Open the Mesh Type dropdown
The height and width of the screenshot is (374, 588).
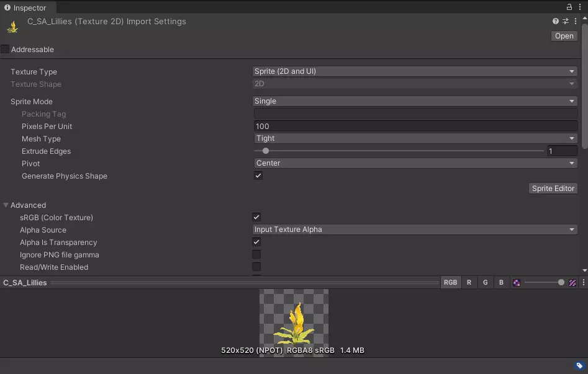point(416,138)
